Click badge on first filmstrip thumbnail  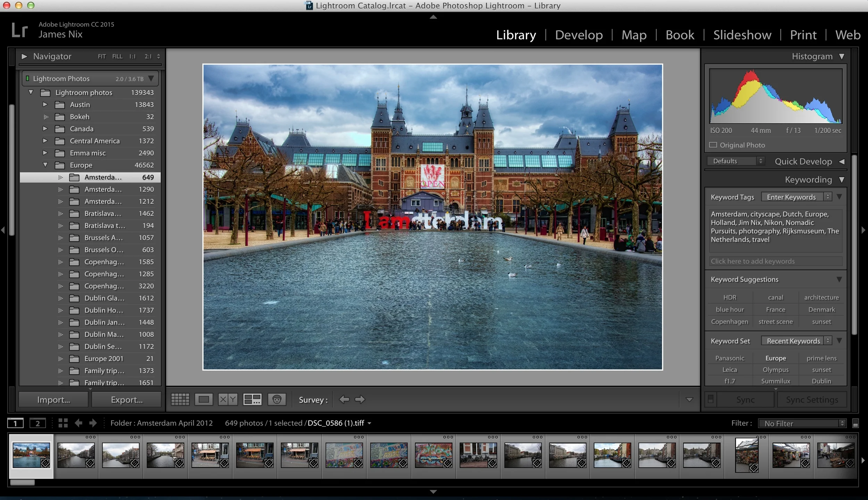point(45,463)
